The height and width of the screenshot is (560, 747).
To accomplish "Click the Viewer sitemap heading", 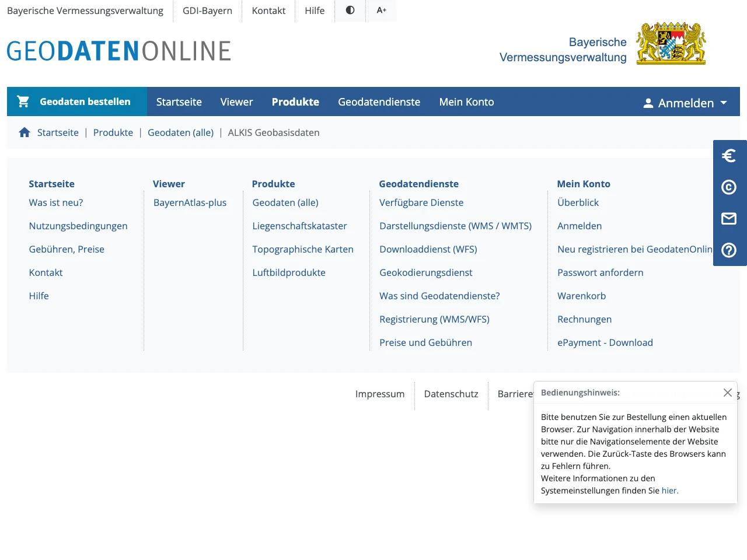I will tap(169, 184).
